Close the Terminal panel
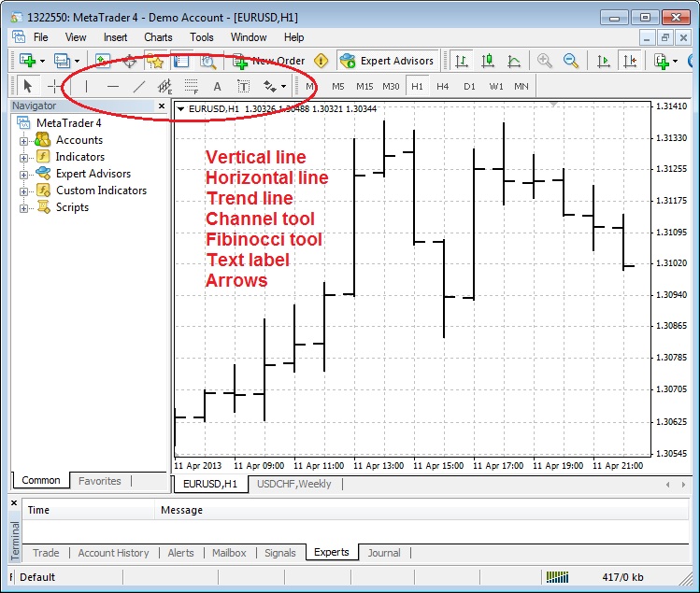Viewport: 700px width, 593px height. [x=14, y=502]
